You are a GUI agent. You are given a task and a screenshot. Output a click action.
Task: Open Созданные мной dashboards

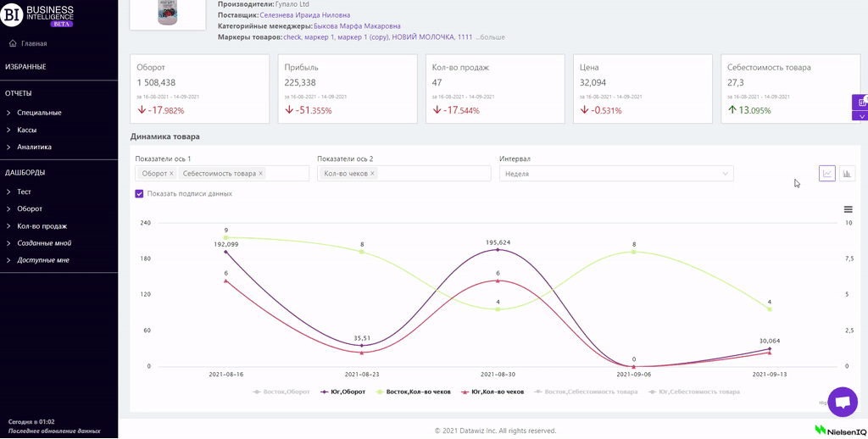44,243
